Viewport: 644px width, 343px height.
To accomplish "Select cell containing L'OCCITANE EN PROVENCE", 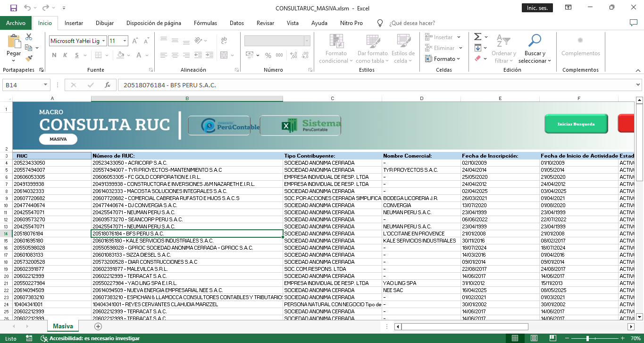I will 414,234.
